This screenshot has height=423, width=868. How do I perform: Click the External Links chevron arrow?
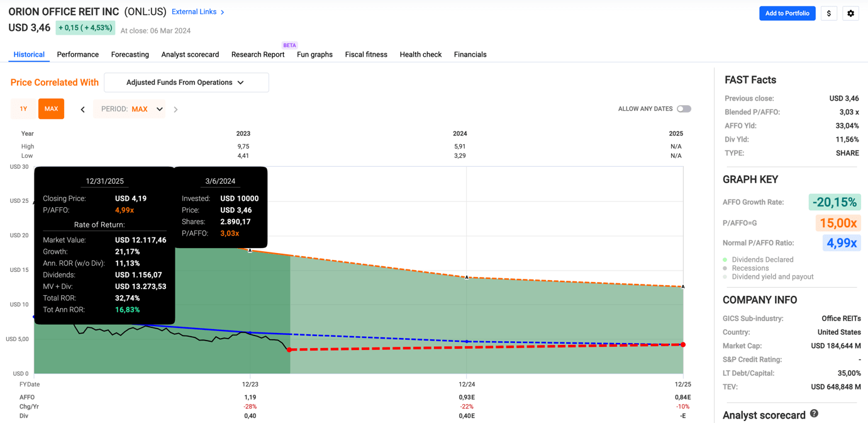(223, 12)
